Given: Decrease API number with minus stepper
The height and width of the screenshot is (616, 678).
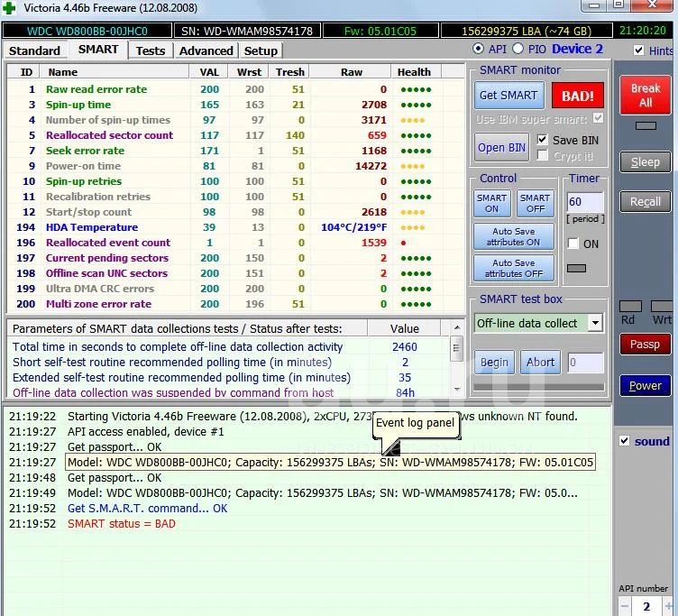Looking at the screenshot, I should coord(625,605).
